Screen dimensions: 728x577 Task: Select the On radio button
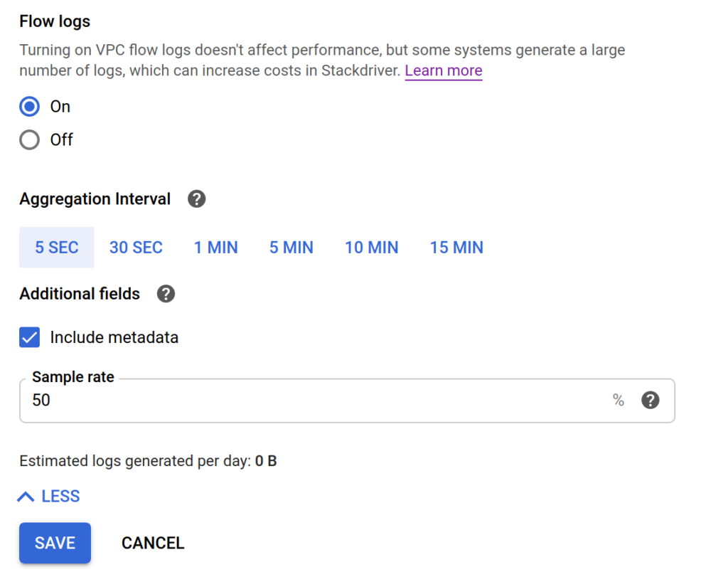(x=29, y=107)
